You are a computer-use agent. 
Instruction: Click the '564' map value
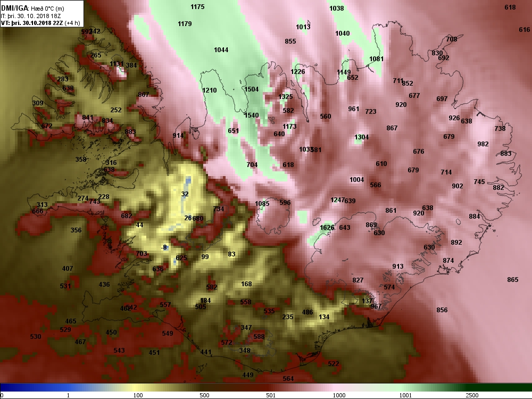click(x=288, y=379)
